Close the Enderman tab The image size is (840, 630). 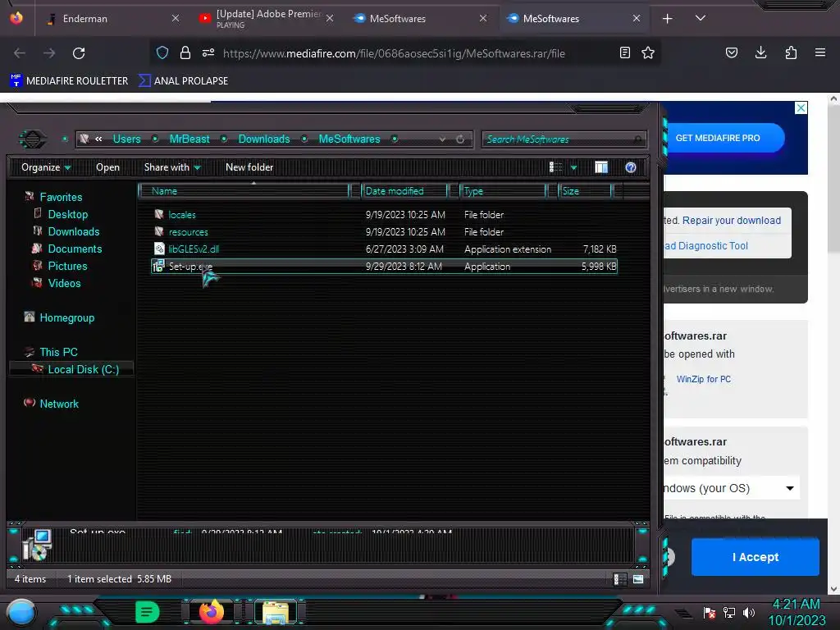(x=176, y=19)
